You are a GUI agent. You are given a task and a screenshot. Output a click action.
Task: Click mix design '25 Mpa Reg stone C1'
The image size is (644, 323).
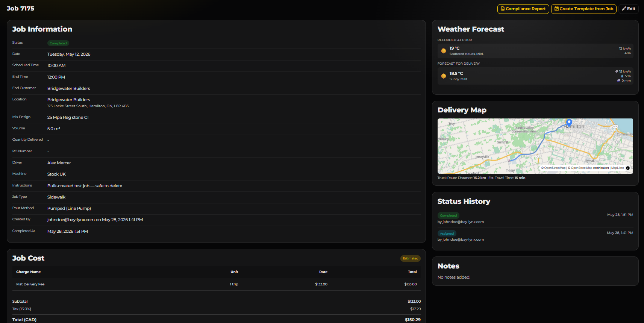pos(68,117)
